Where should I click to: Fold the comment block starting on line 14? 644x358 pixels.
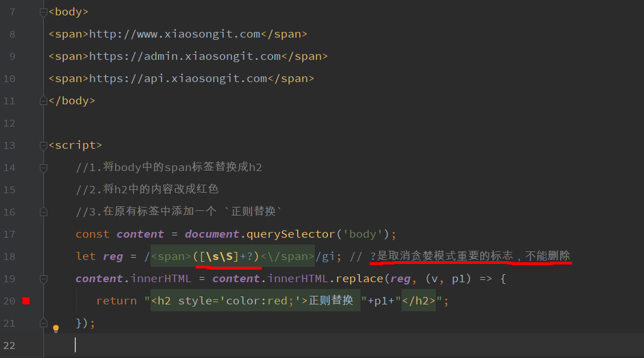[x=43, y=168]
